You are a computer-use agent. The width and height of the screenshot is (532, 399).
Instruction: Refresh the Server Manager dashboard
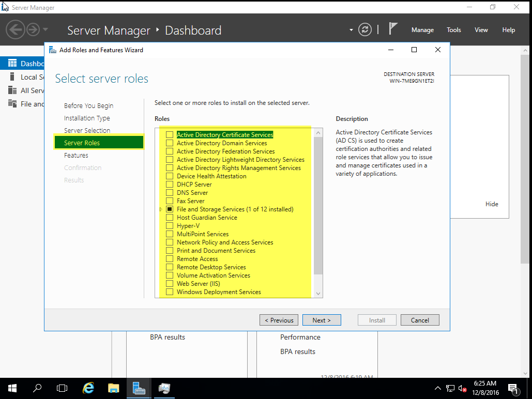pyautogui.click(x=364, y=30)
